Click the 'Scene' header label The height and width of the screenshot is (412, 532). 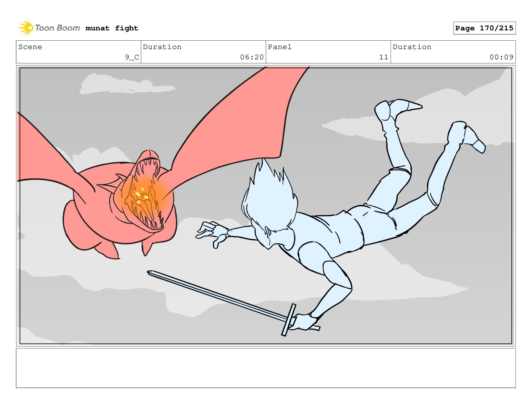point(30,47)
